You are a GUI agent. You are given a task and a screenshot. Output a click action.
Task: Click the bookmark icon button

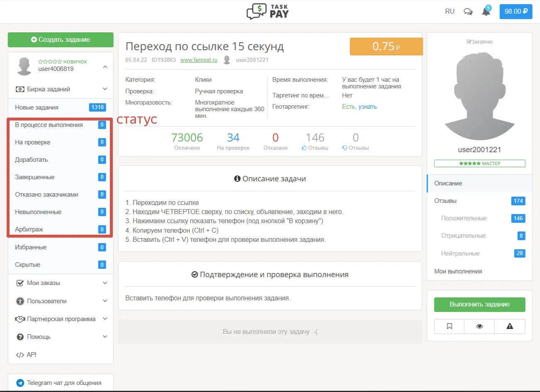click(x=449, y=326)
